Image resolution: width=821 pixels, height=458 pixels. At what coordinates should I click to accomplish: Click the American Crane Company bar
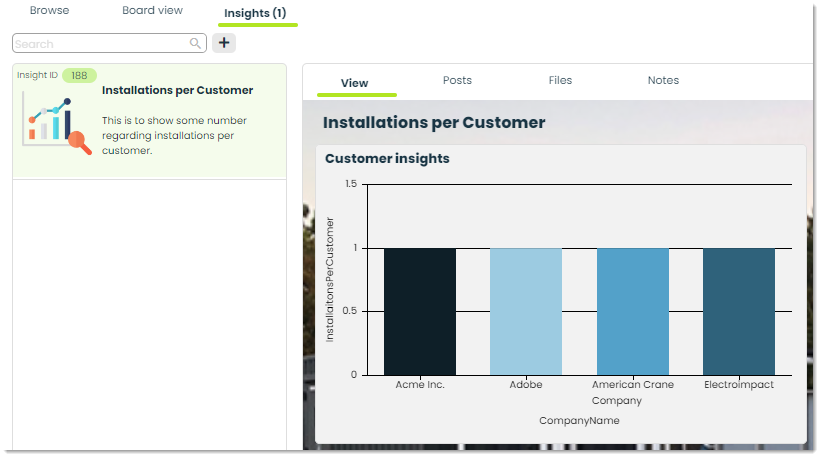tap(633, 311)
